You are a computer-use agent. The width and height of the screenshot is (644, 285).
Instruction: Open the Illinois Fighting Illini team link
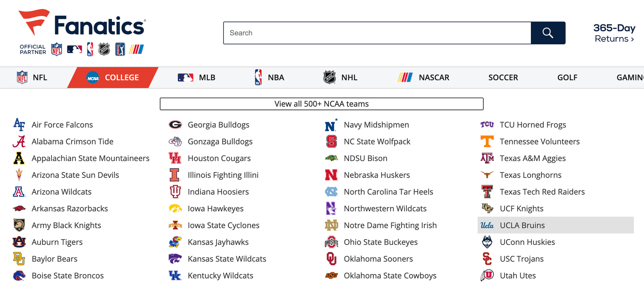[x=223, y=175]
